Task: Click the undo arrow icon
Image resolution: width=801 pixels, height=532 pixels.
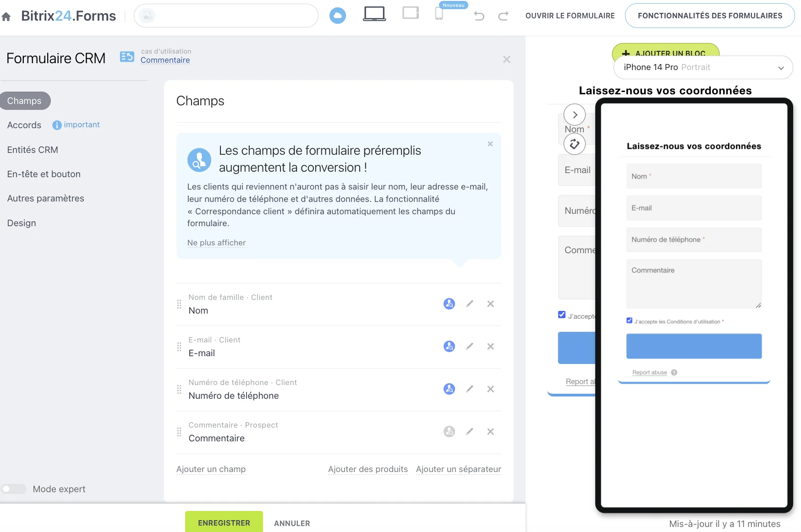Action: (x=479, y=16)
